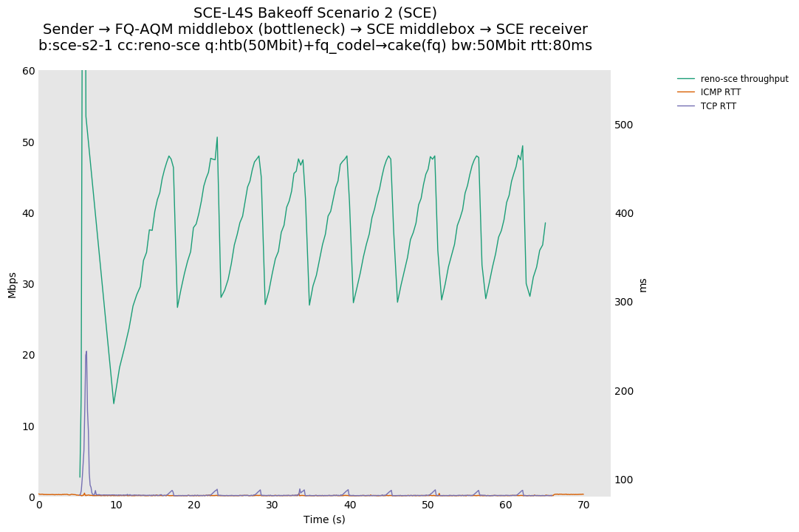Click the 'Time (s)' x-axis label

pos(324,519)
